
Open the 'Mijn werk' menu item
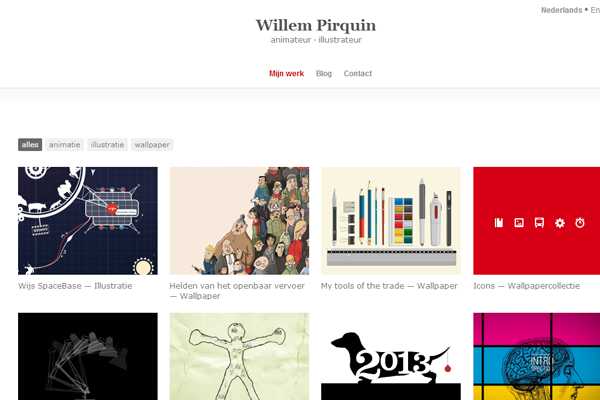(x=286, y=73)
